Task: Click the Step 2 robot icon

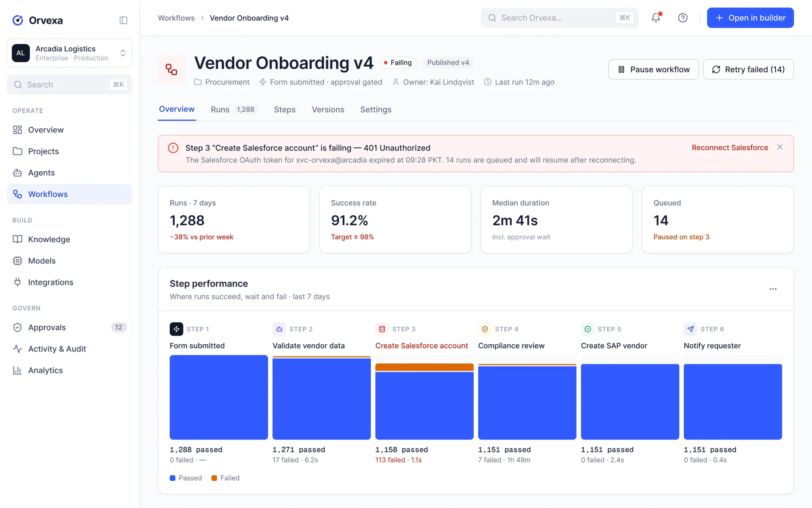Action: [x=279, y=329]
